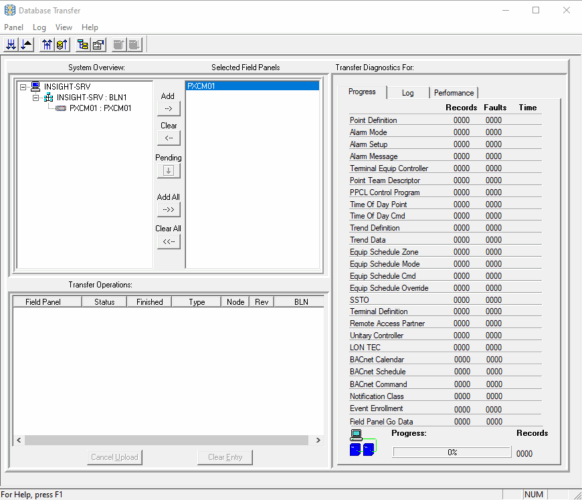
Task: Click the window resize grip in the status bar corner
Action: click(x=577, y=495)
